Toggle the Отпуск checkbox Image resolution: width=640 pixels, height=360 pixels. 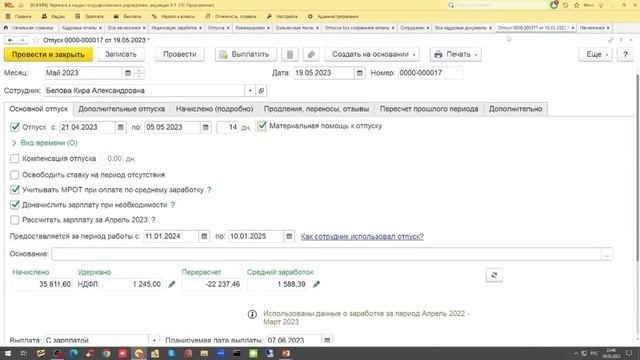pyautogui.click(x=15, y=127)
